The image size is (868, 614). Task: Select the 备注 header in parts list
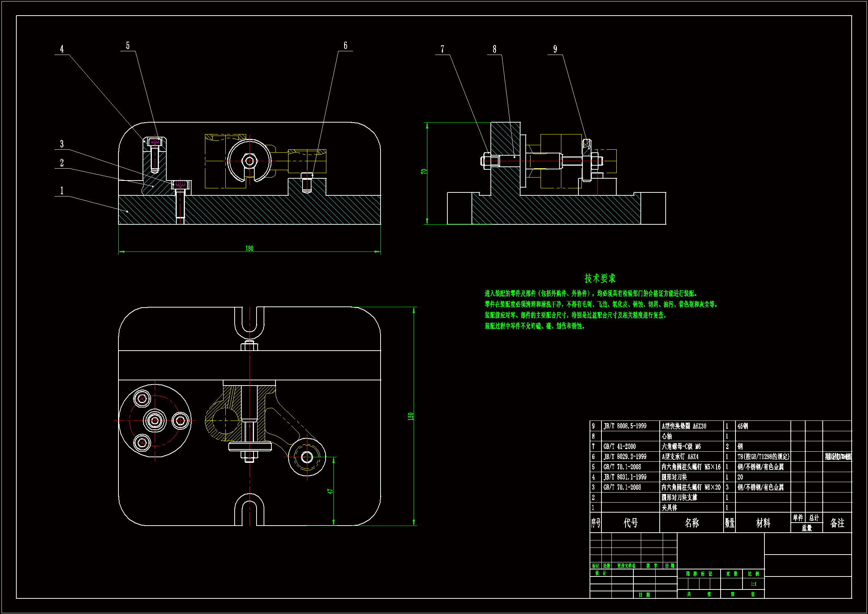pos(837,523)
